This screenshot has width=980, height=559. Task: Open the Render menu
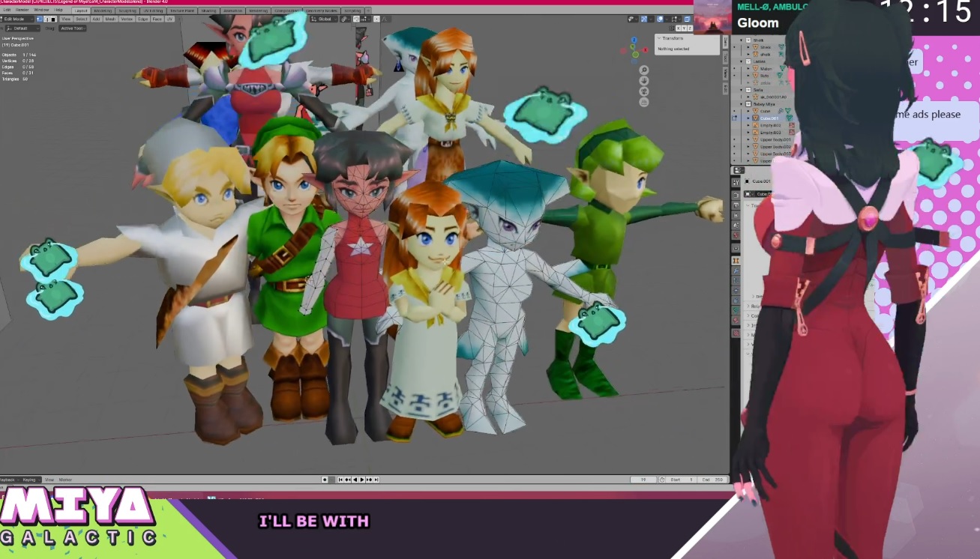click(x=22, y=10)
